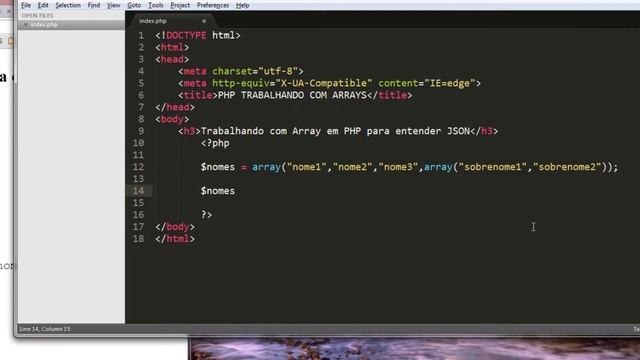Click the meta charset="utf-8" line
This screenshot has height=360, width=640.
tap(240, 71)
